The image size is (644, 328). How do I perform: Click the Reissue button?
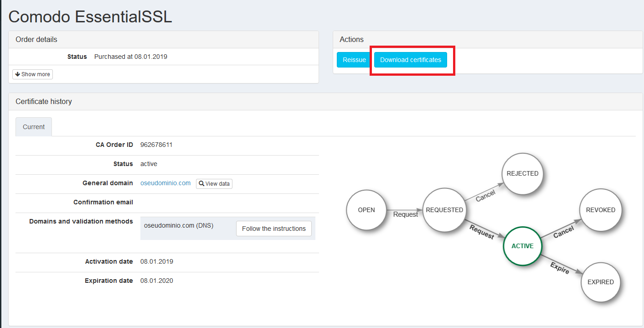pyautogui.click(x=354, y=60)
